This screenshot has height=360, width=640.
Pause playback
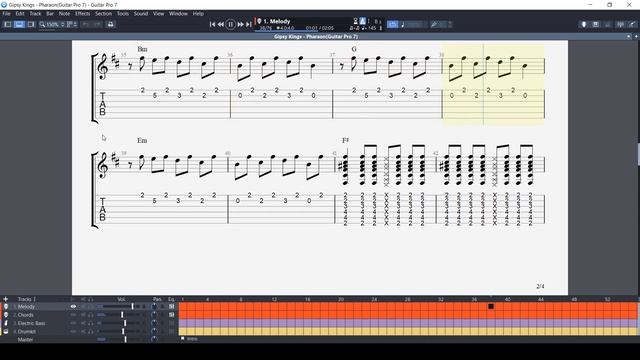pyautogui.click(x=231, y=24)
